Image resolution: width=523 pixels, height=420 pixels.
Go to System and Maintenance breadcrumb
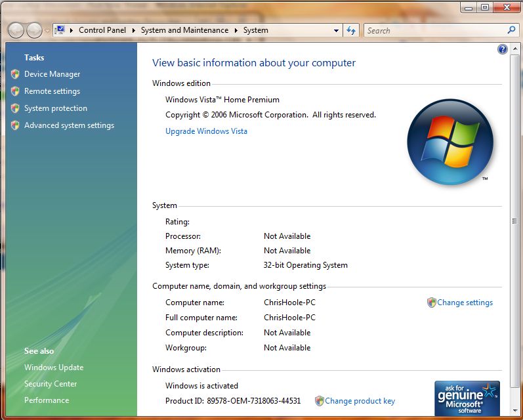coord(184,30)
